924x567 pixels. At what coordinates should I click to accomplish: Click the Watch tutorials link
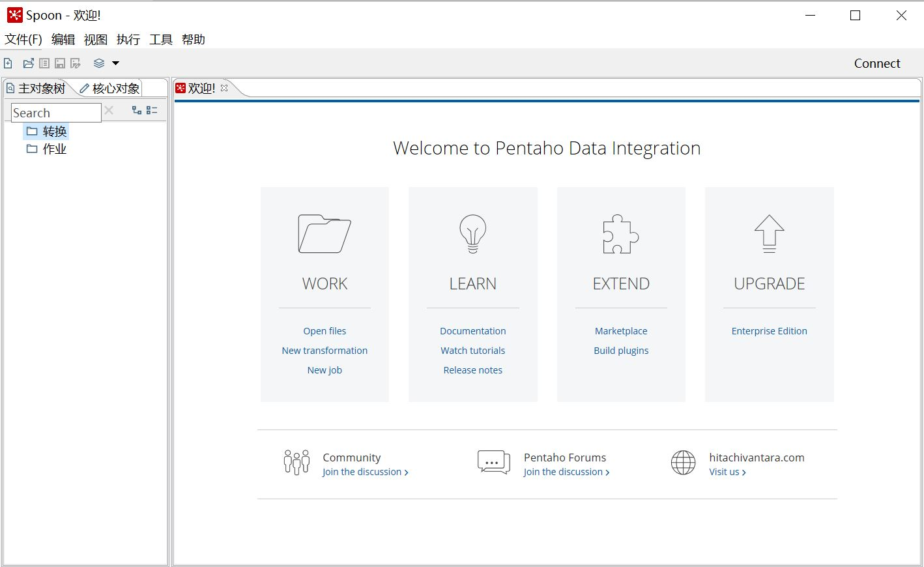[x=473, y=351]
